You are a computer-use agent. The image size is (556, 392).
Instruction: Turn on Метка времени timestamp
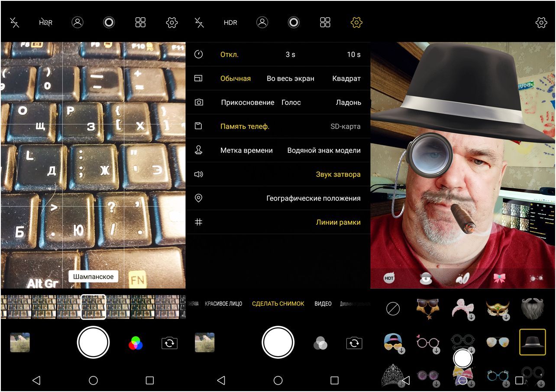pos(246,151)
